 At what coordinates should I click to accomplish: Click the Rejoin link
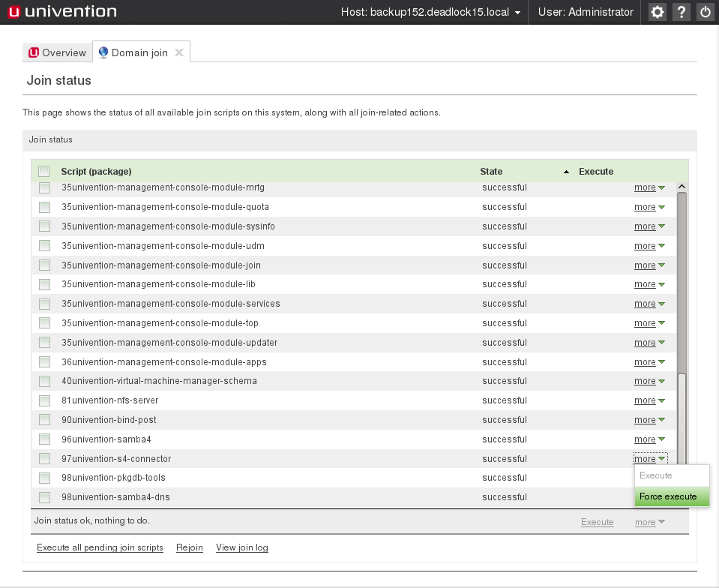tap(190, 547)
